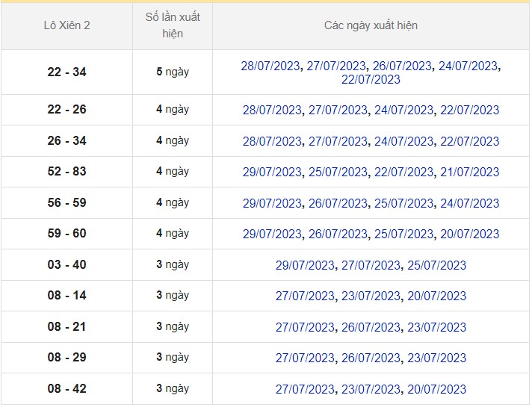Click 20/07/2023 link in the 59 - 60 row

pos(469,234)
